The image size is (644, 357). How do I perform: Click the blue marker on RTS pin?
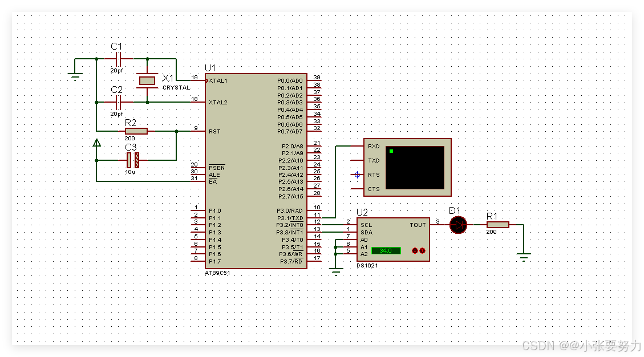(357, 175)
